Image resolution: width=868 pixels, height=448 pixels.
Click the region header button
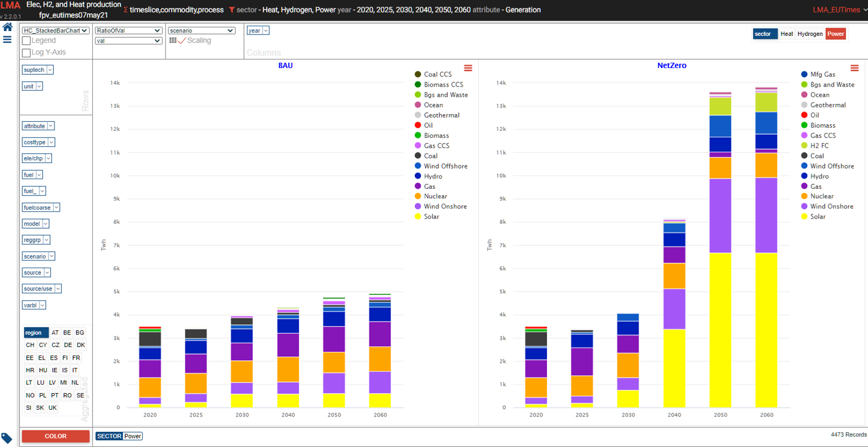(x=36, y=333)
